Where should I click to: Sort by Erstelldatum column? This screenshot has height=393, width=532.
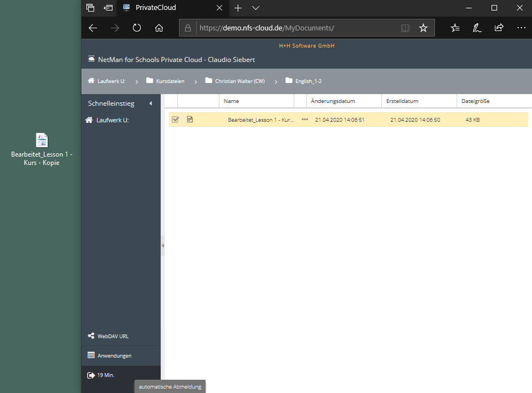(420, 101)
